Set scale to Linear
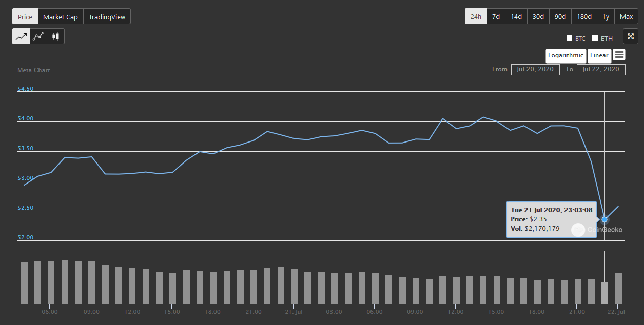 pos(599,55)
